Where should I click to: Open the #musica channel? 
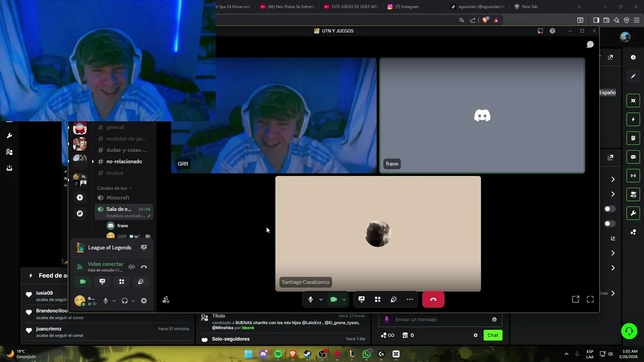124,173
